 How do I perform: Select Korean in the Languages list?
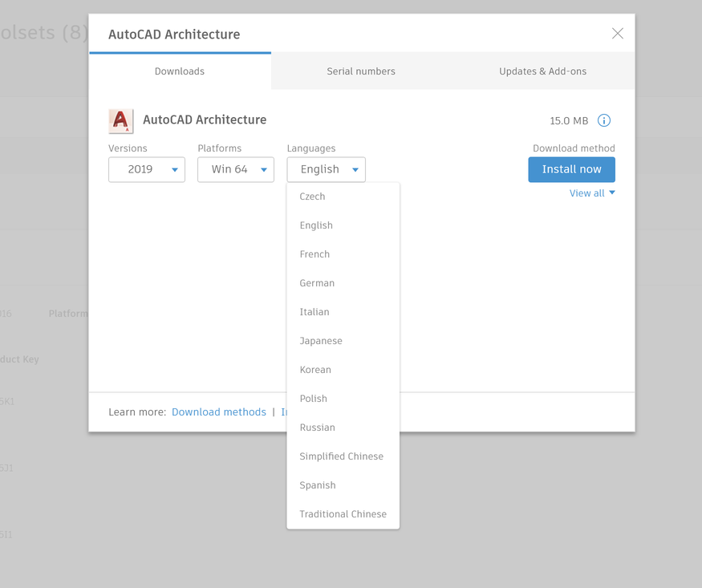[315, 370]
